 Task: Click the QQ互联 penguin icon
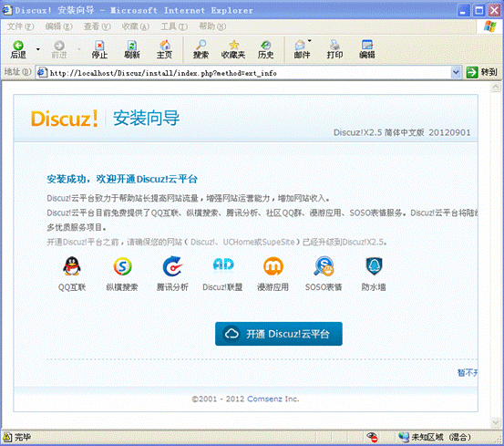pyautogui.click(x=72, y=266)
